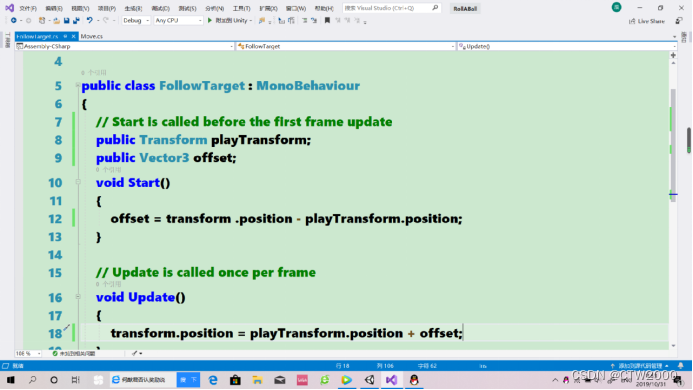The image size is (693, 390).
Task: Open the brush cleanup icon below editor
Action: (x=135, y=353)
